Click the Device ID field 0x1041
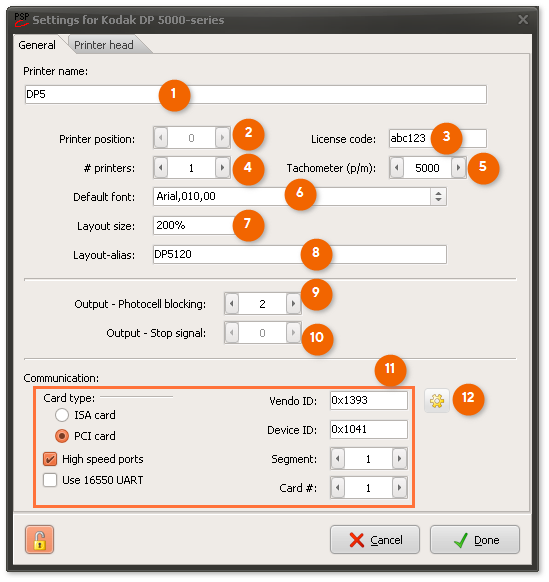Image resolution: width=549 pixels, height=582 pixels. point(369,429)
